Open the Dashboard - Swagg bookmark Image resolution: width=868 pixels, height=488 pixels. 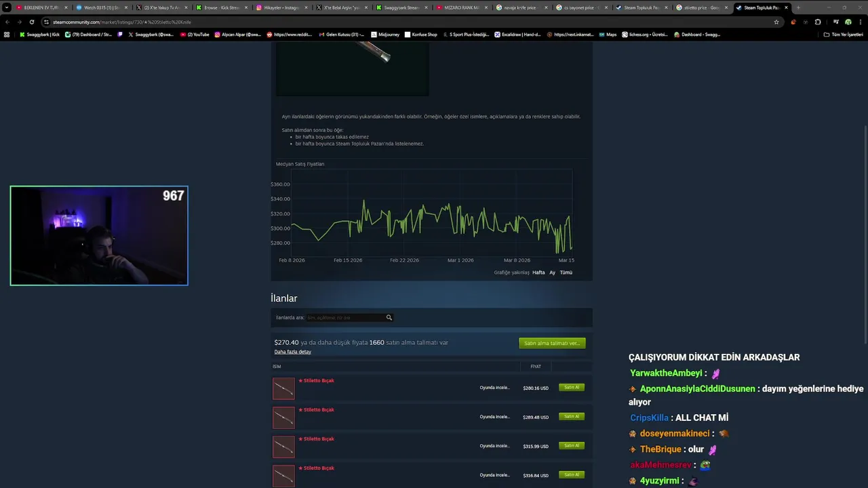pos(697,35)
